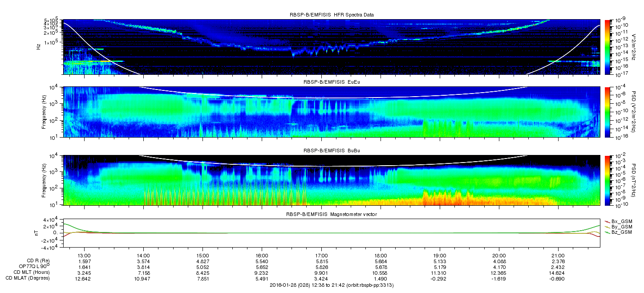Click the EuEu panel color scale bar
Viewport: 644px width, 293px height.
[x=608, y=112]
